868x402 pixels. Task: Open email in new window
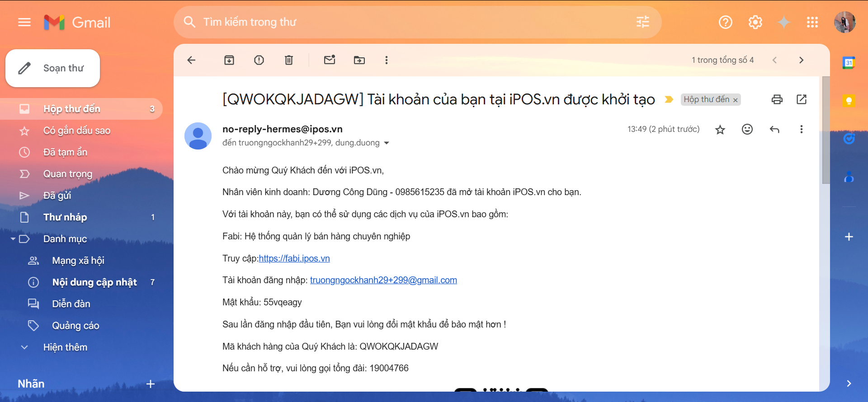tap(802, 99)
